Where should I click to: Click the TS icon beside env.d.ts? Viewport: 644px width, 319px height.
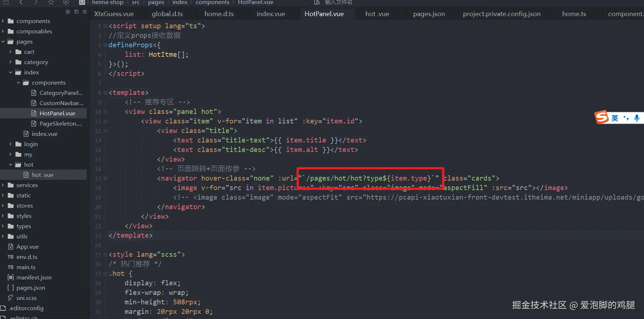tap(11, 257)
